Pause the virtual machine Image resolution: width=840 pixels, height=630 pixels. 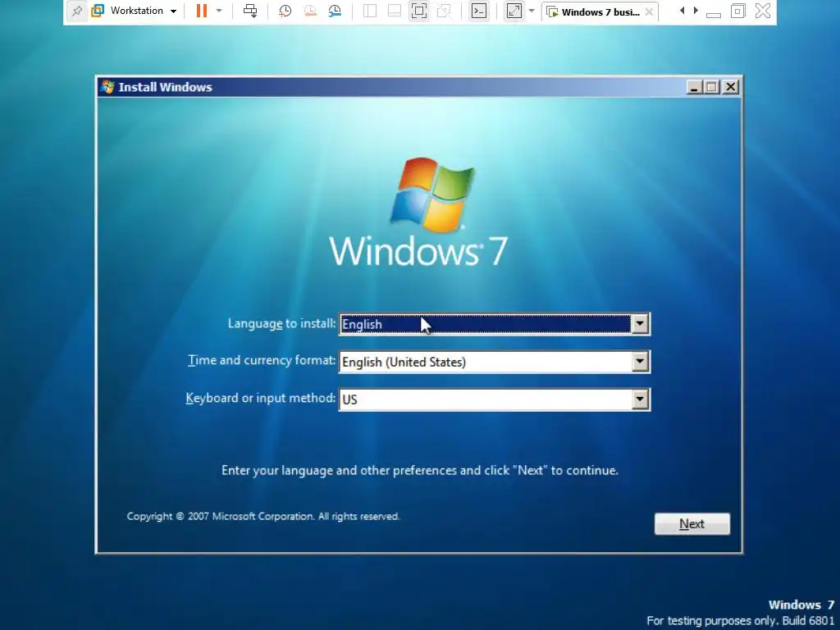(202, 11)
